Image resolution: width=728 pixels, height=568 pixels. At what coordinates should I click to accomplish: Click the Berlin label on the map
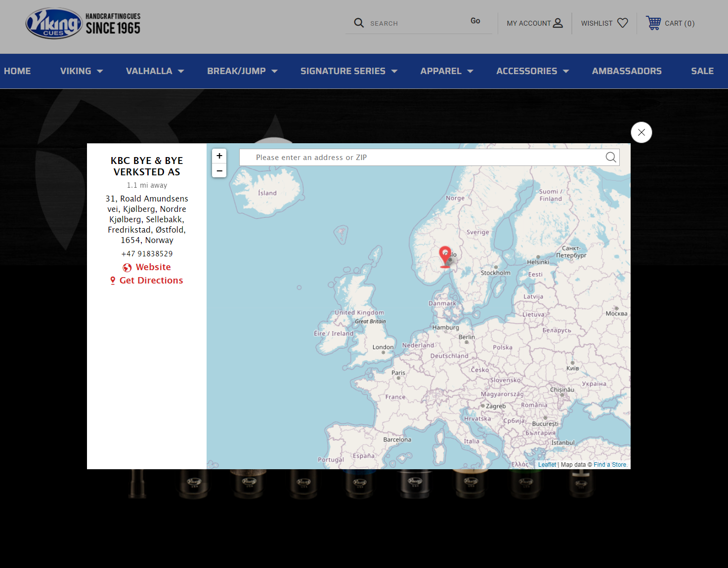pyautogui.click(x=467, y=337)
